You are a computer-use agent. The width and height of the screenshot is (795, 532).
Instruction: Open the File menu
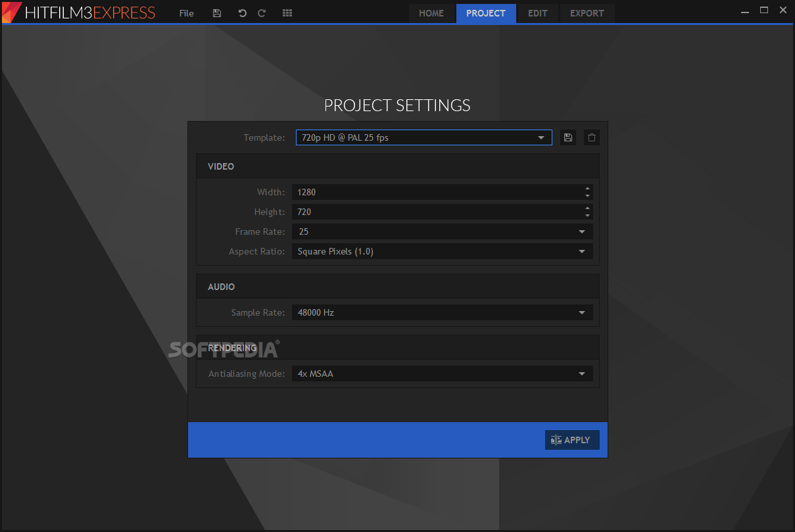187,13
